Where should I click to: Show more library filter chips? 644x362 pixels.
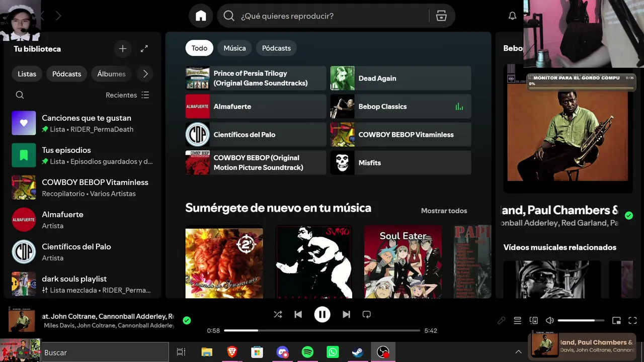click(x=145, y=74)
